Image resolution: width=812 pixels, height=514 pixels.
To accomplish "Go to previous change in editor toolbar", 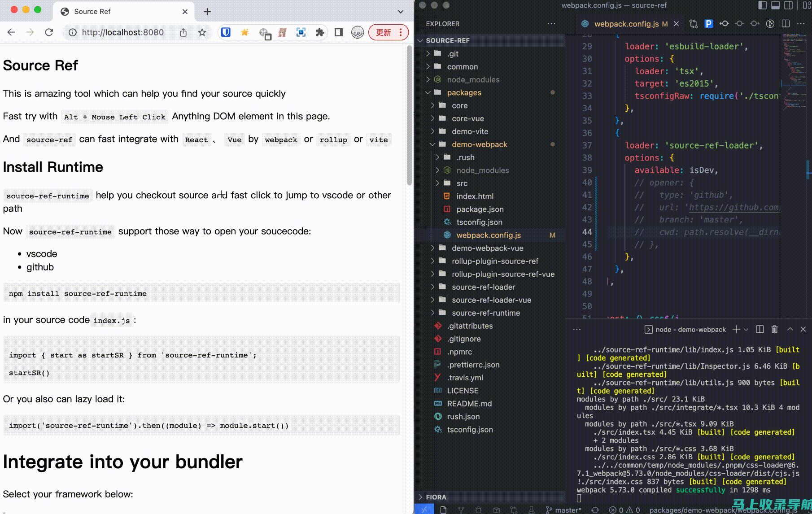I will pos(724,24).
